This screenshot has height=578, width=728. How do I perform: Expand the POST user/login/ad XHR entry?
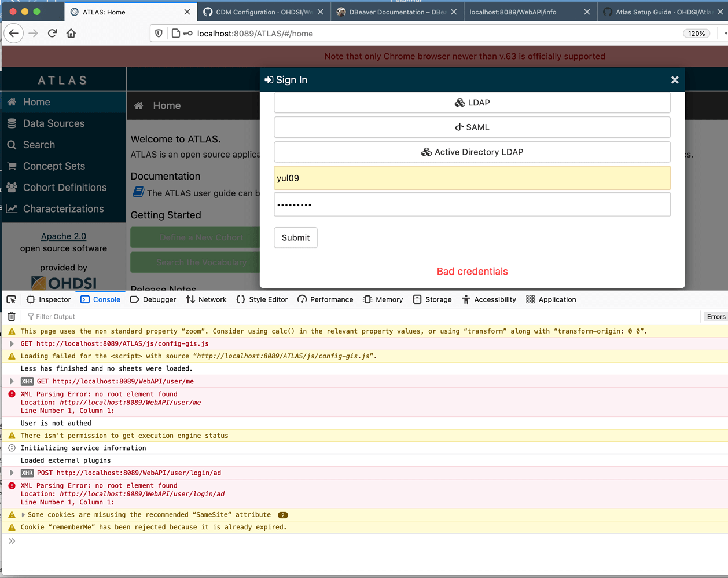12,473
